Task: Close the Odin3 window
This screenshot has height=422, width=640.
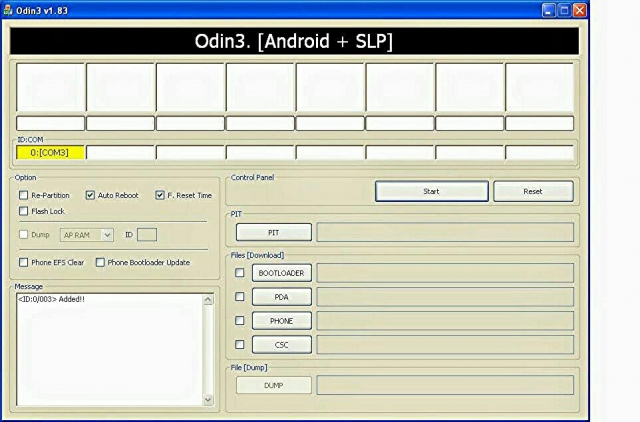Action: point(579,9)
